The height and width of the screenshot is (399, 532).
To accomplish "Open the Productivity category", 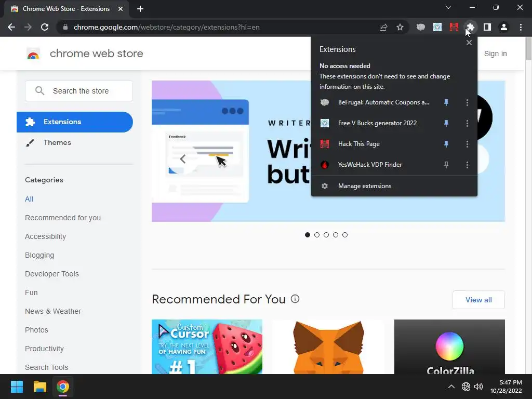I will 44,349.
